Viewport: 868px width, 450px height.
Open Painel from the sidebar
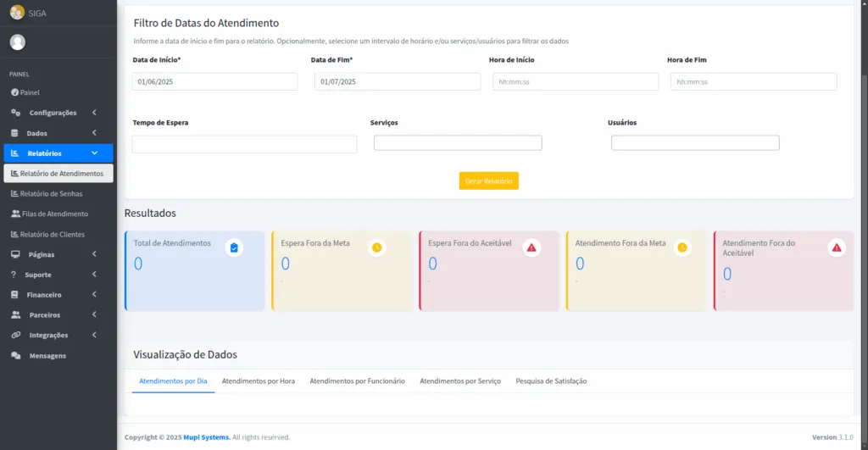pyautogui.click(x=30, y=92)
